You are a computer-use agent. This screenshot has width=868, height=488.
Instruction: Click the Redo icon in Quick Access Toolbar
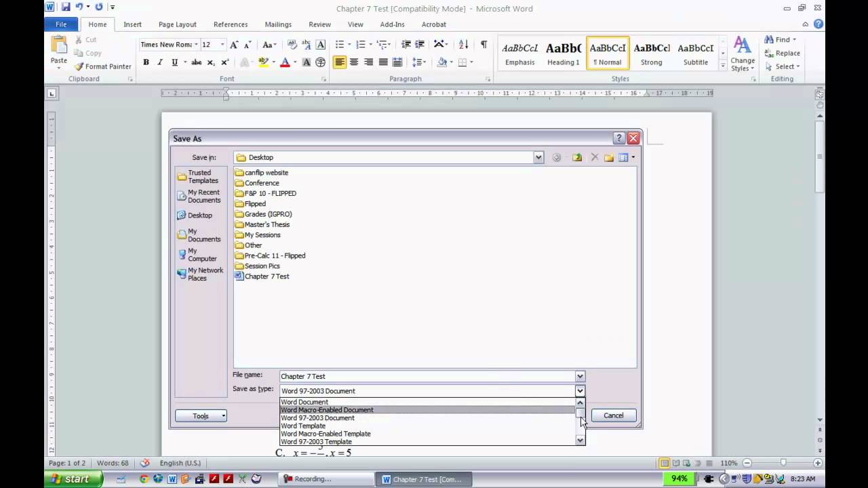click(99, 7)
